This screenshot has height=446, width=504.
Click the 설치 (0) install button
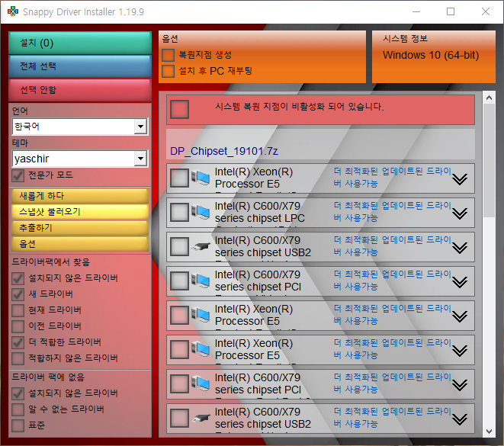[80, 43]
